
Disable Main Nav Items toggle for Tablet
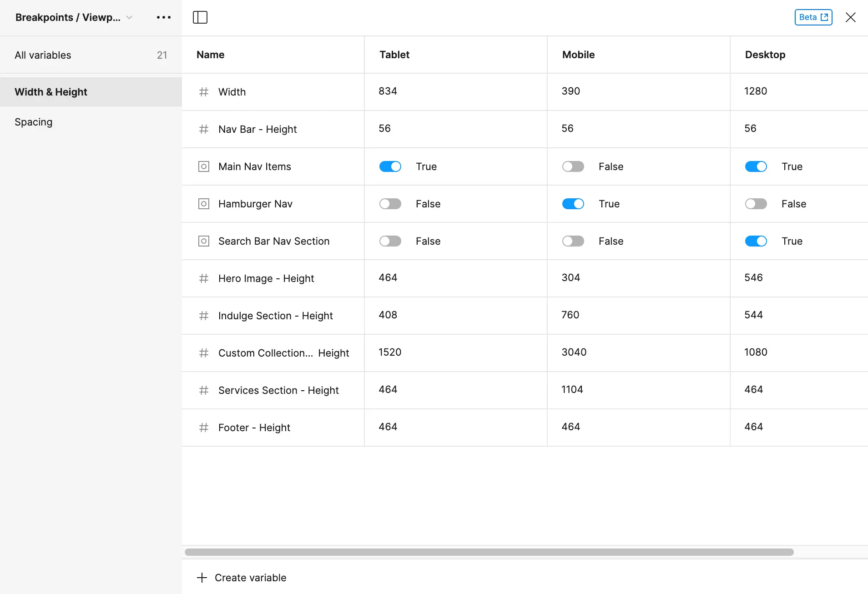390,166
